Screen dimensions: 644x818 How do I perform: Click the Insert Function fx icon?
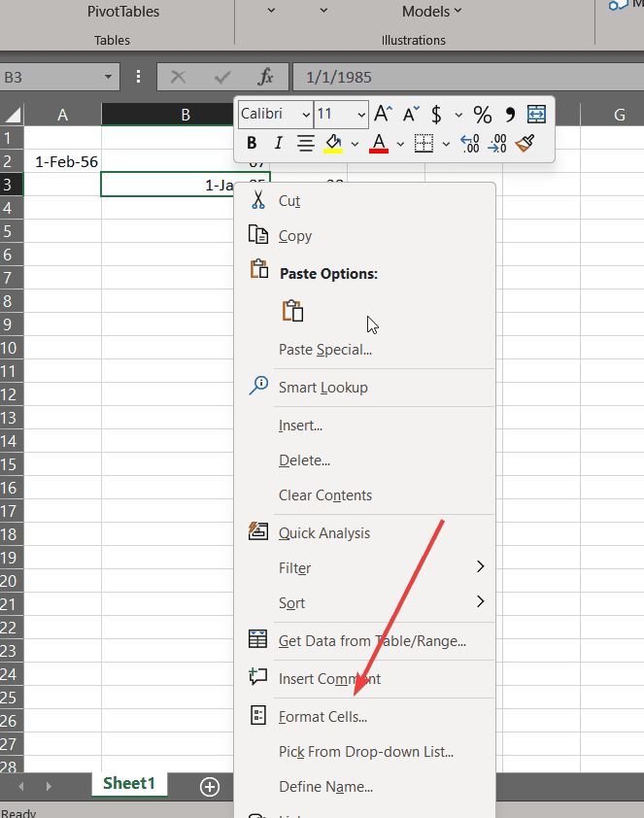(265, 77)
